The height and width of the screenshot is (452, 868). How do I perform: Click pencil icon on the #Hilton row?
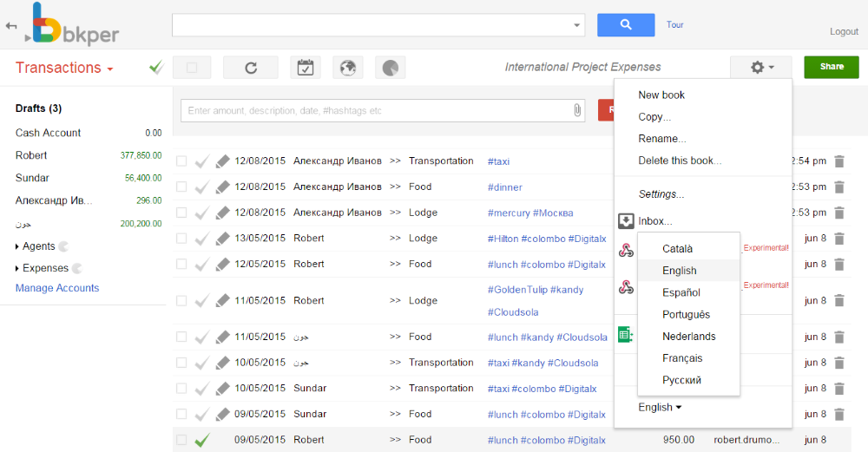click(222, 239)
